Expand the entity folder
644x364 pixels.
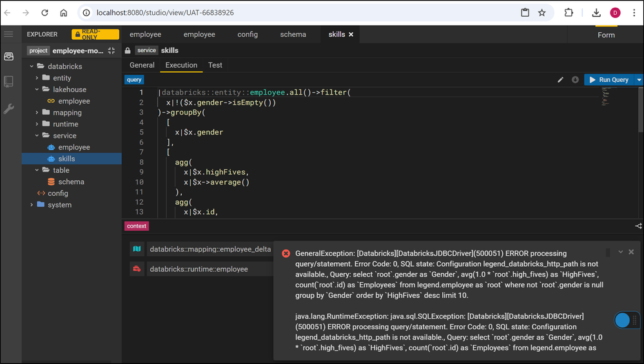click(37, 78)
